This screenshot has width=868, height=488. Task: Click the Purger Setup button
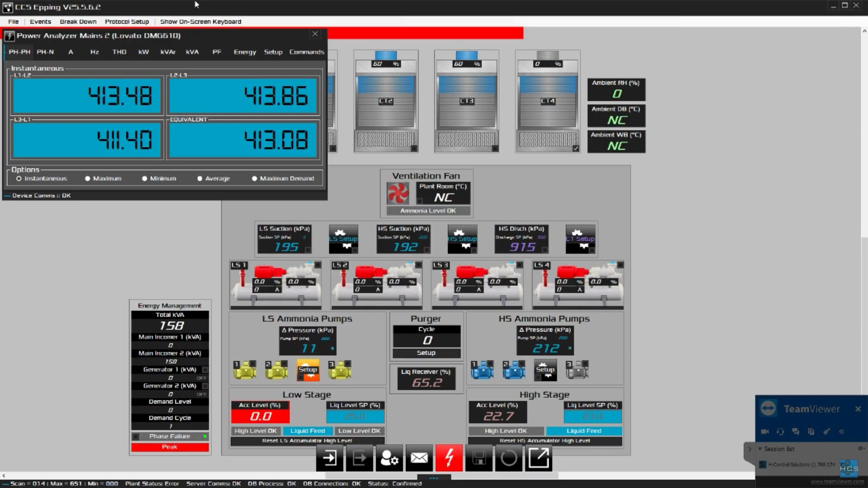[x=426, y=353]
